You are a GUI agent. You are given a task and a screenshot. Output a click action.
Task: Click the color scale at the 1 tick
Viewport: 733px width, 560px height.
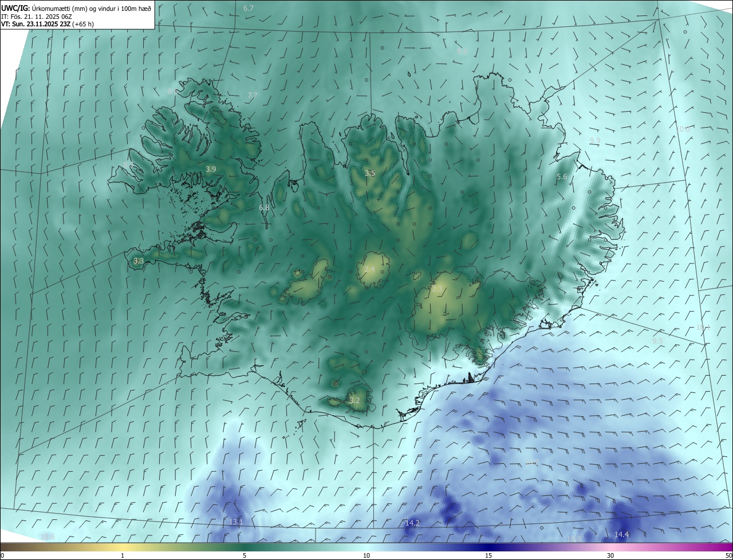pos(123,555)
